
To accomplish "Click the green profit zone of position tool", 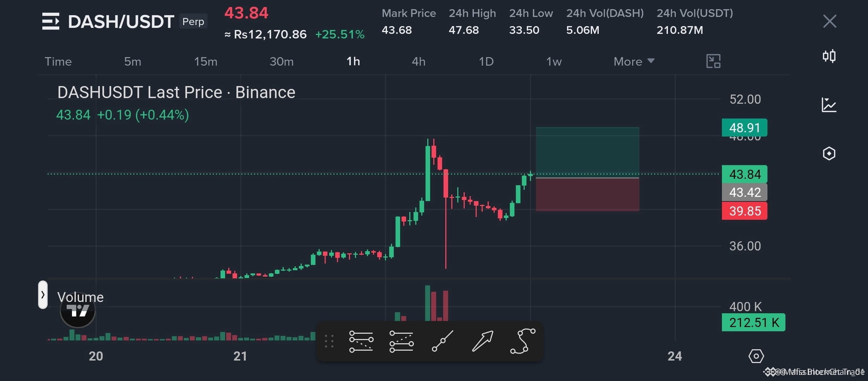I will [x=587, y=152].
